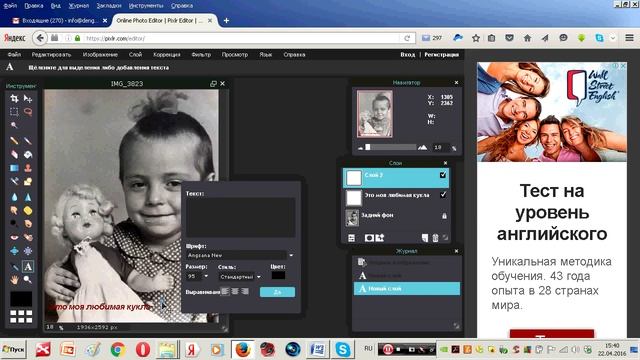Select the red Lasso tool

pyautogui.click(x=28, y=111)
